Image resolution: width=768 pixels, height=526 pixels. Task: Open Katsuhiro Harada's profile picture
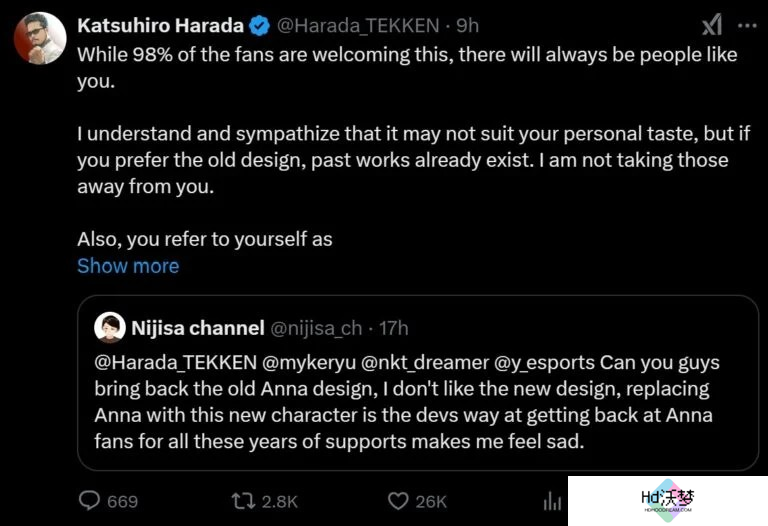[x=40, y=38]
